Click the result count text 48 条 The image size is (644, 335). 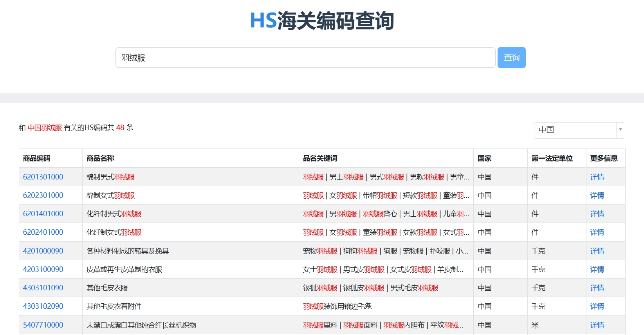click(x=125, y=127)
